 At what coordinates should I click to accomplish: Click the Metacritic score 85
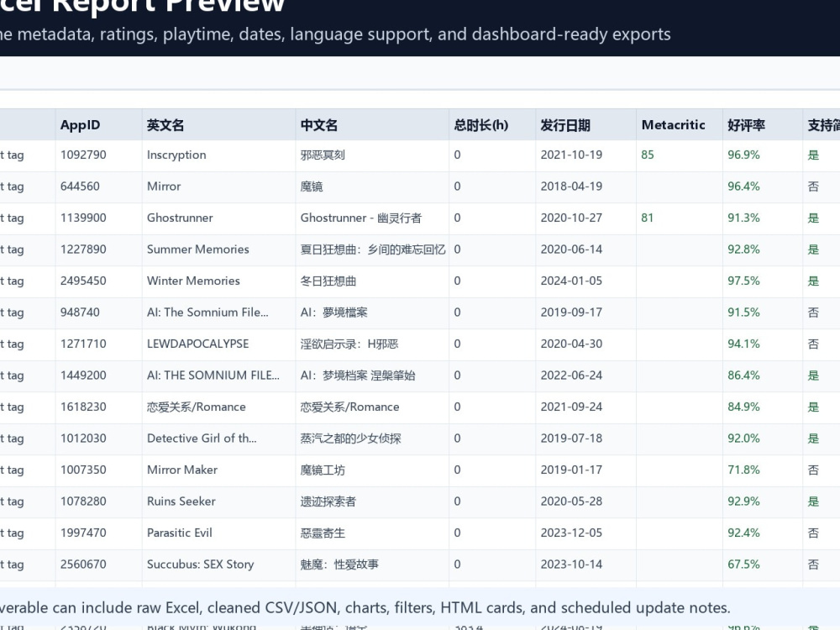tap(647, 155)
